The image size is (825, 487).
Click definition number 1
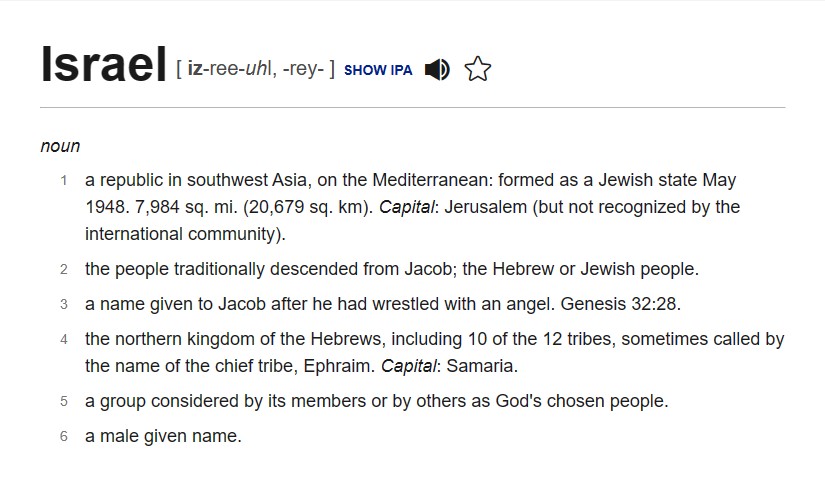coord(64,180)
